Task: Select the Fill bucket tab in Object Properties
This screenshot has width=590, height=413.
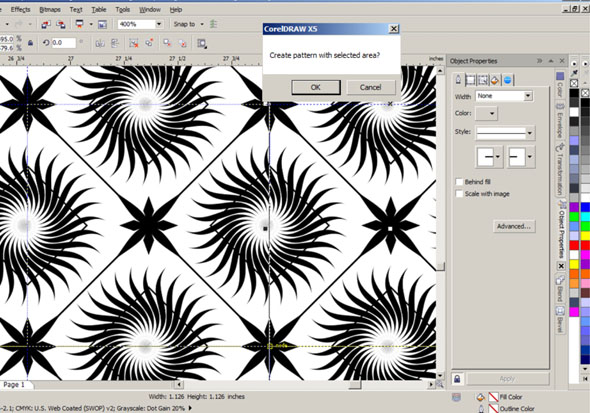Action: pyautogui.click(x=495, y=80)
